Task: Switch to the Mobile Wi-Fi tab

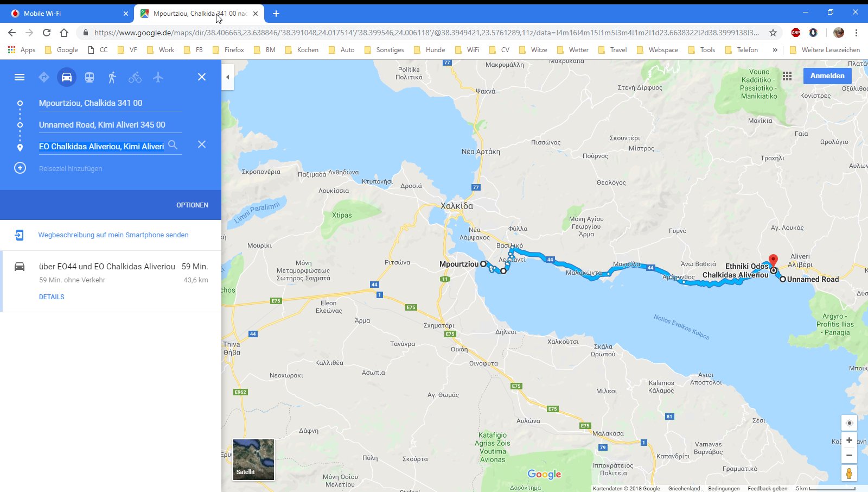Action: (67, 14)
